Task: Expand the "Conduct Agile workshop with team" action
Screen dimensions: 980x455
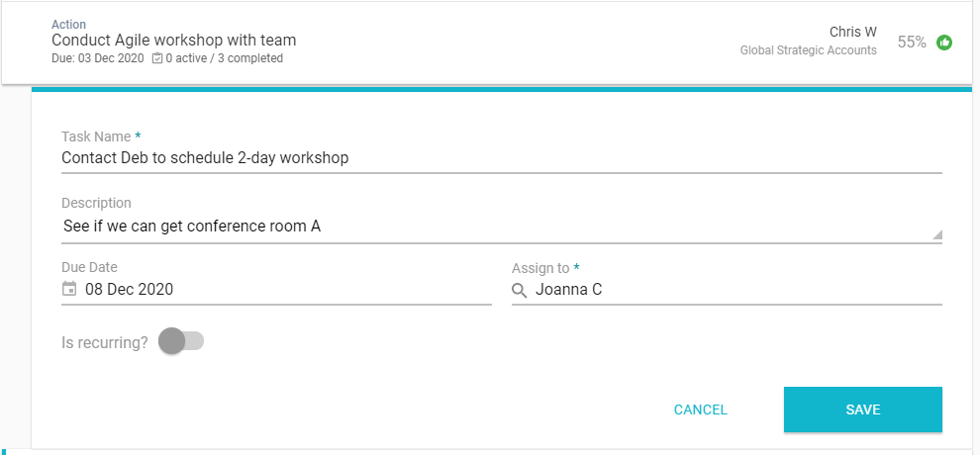Action: pyautogui.click(x=174, y=41)
